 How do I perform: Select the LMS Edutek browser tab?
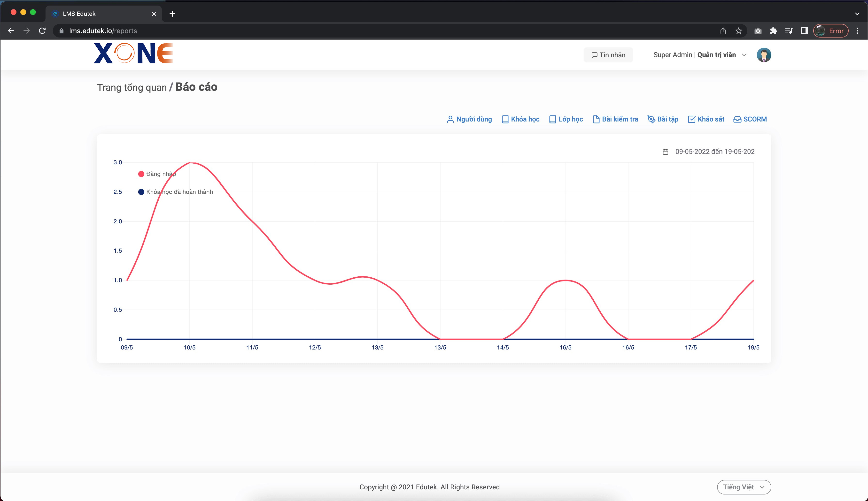103,14
